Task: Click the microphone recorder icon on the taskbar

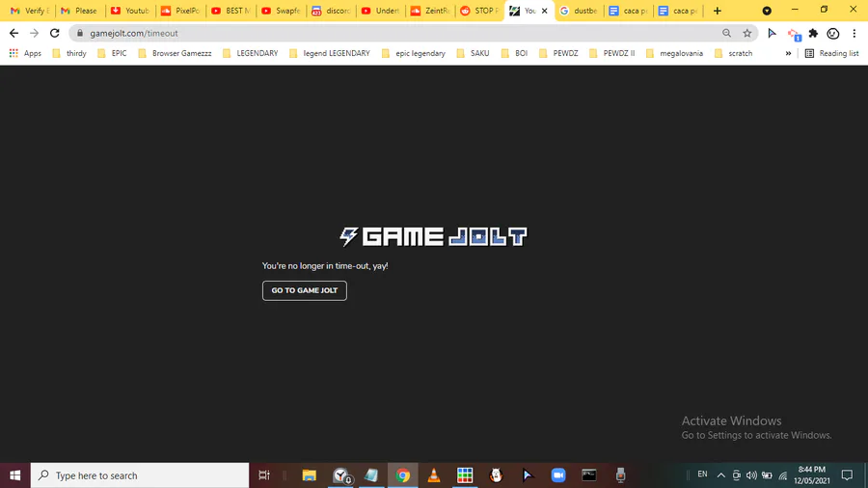Action: coord(620,475)
